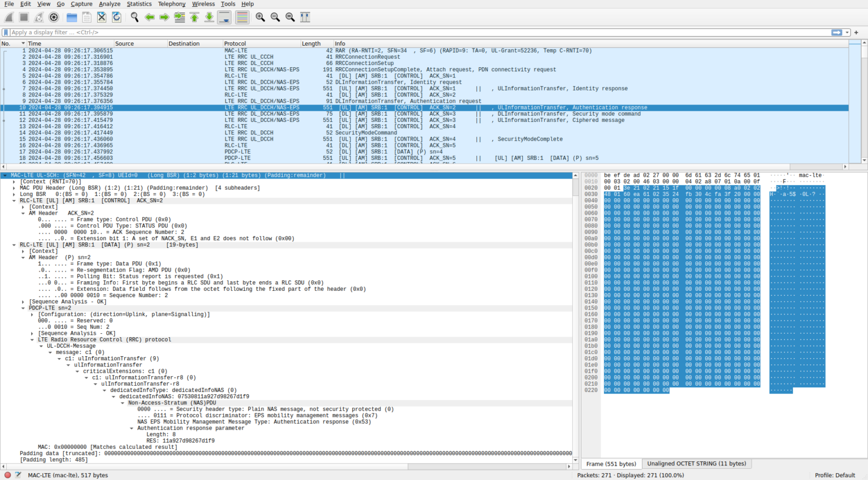Open the Telephony menu
This screenshot has width=868, height=480.
pyautogui.click(x=171, y=4)
